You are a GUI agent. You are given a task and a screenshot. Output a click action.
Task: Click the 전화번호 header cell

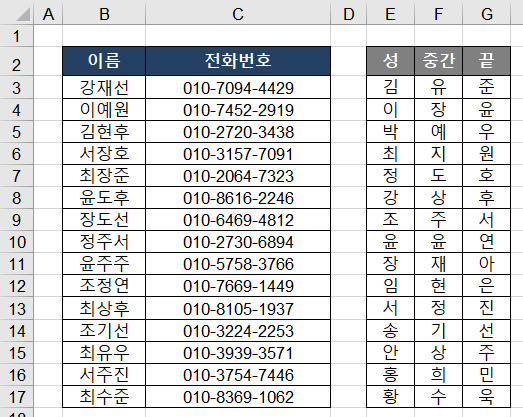click(x=238, y=61)
